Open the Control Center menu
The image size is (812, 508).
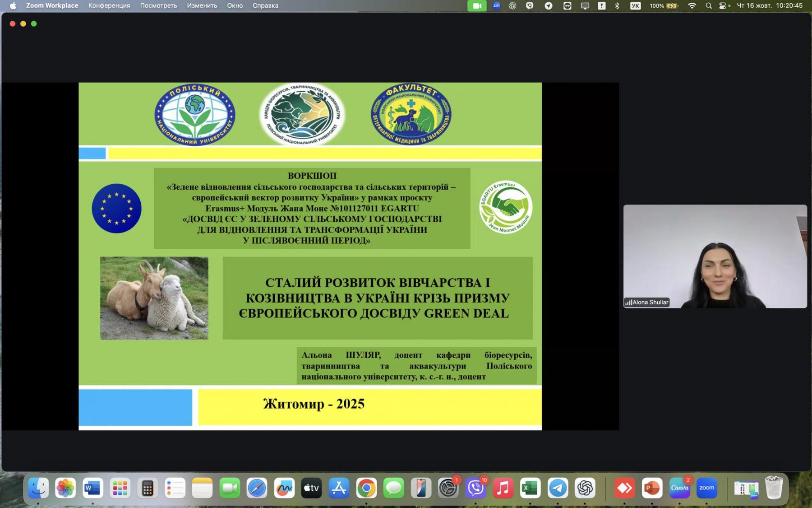pos(724,6)
